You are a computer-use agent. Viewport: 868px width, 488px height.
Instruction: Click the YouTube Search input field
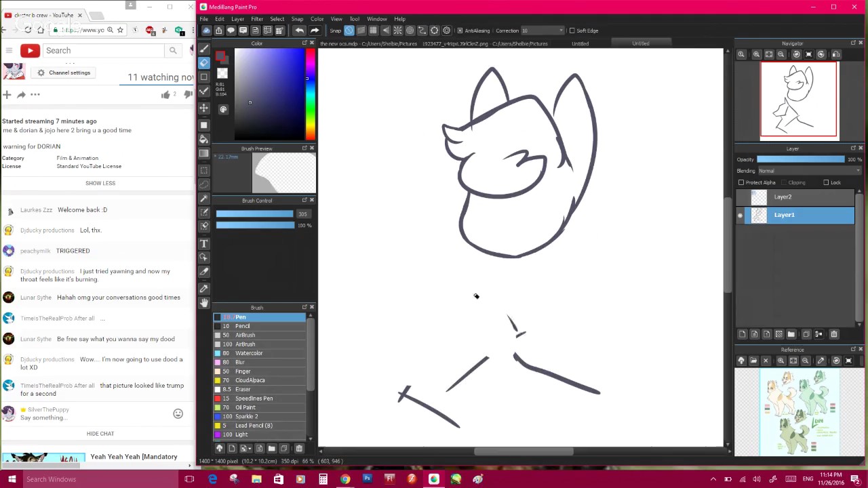(104, 51)
